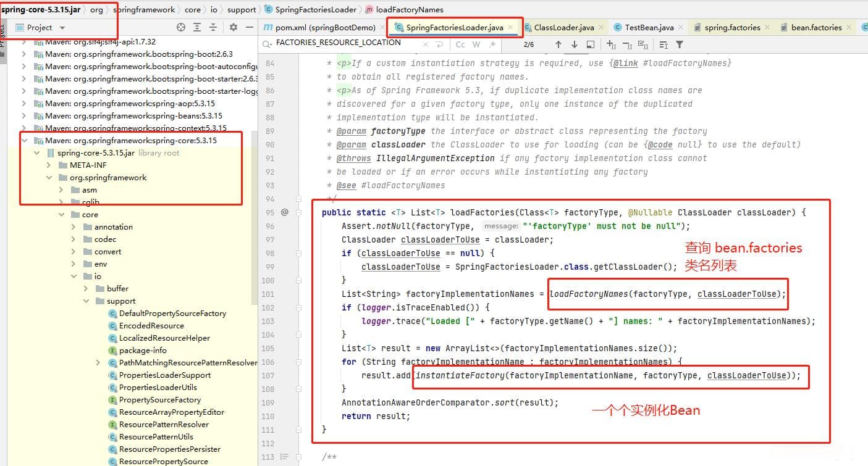Toggle Regex (.*) search option
Image resolution: width=868 pixels, height=466 pixels.
point(492,44)
